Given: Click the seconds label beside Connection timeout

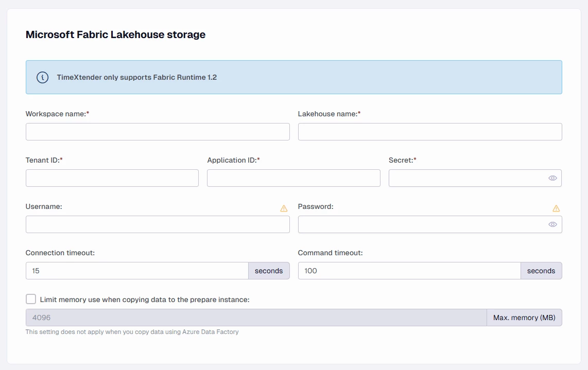Looking at the screenshot, I should [x=269, y=271].
